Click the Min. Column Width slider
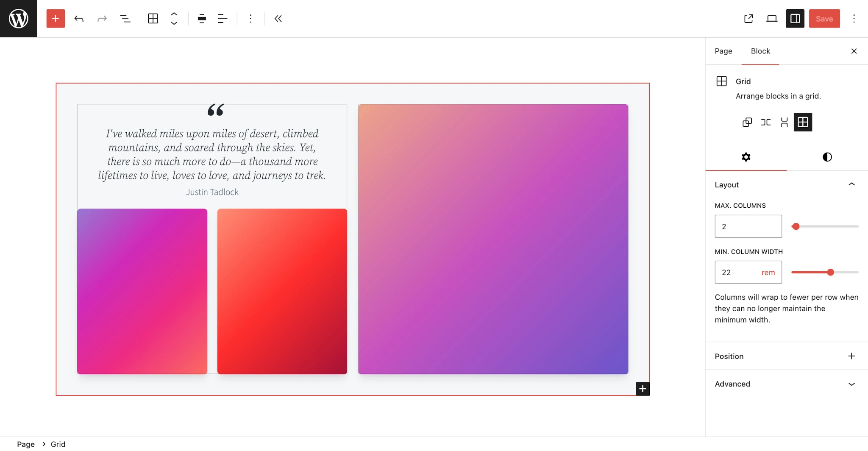868x451 pixels. pyautogui.click(x=824, y=272)
